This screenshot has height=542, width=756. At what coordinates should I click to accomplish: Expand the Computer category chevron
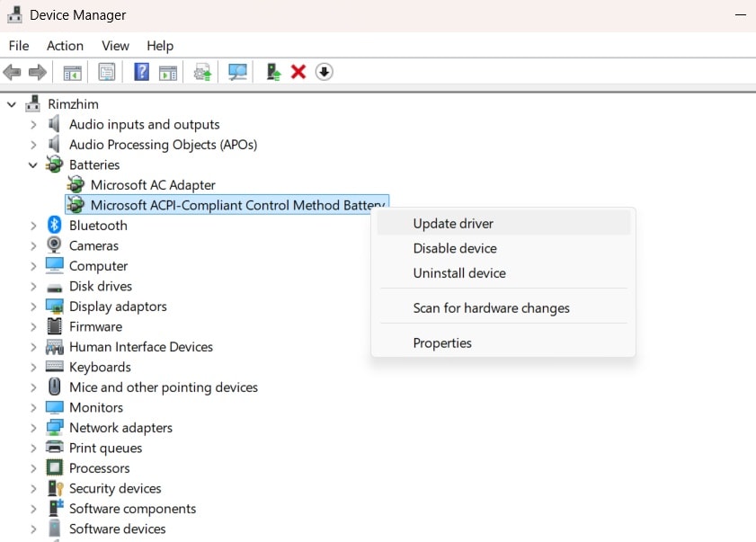32,266
